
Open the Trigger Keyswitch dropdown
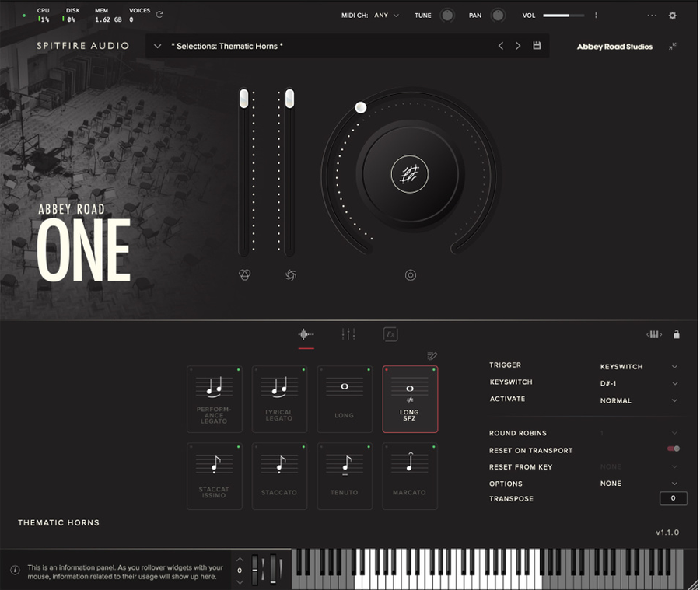click(639, 367)
